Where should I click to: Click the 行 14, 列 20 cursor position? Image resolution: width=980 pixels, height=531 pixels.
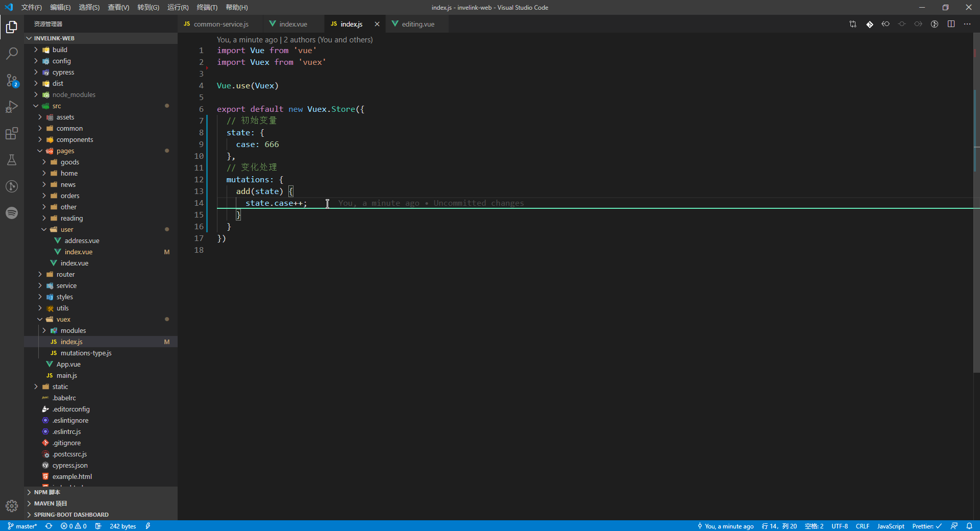point(779,526)
